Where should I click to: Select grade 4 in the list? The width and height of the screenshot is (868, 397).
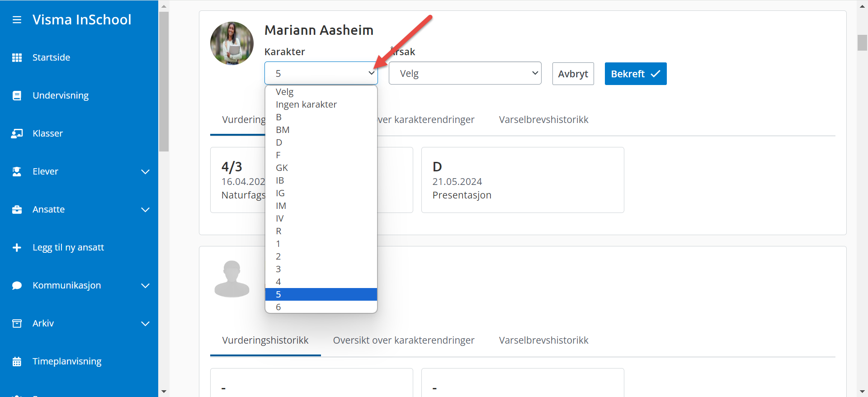pos(321,282)
